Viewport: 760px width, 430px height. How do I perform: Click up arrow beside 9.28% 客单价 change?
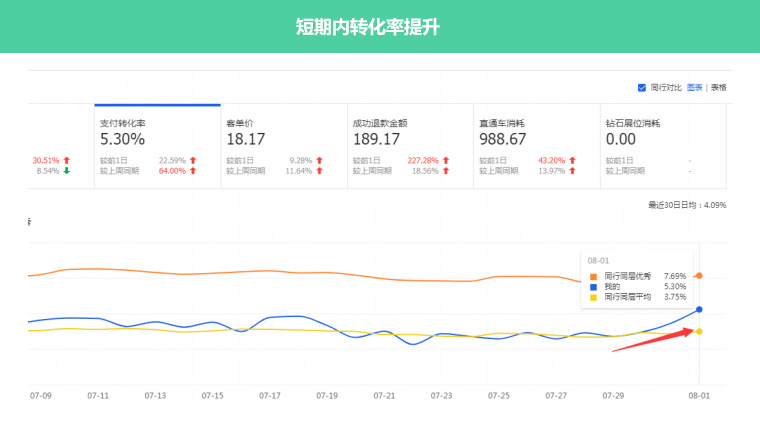point(319,160)
